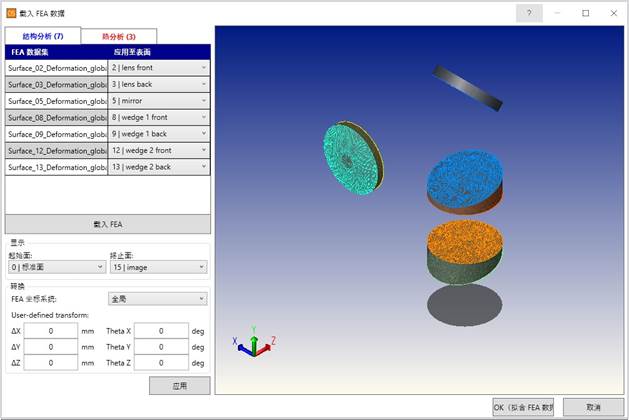Switch to 热分析 (3) tab
Image resolution: width=629 pixels, height=420 pixels.
point(118,35)
